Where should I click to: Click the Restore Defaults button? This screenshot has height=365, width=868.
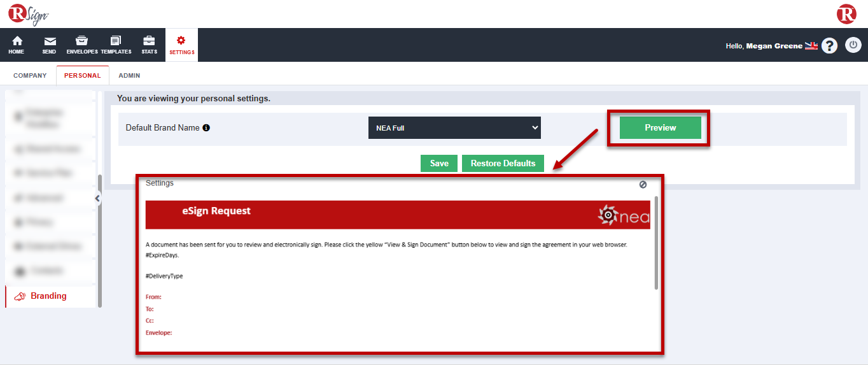503,163
